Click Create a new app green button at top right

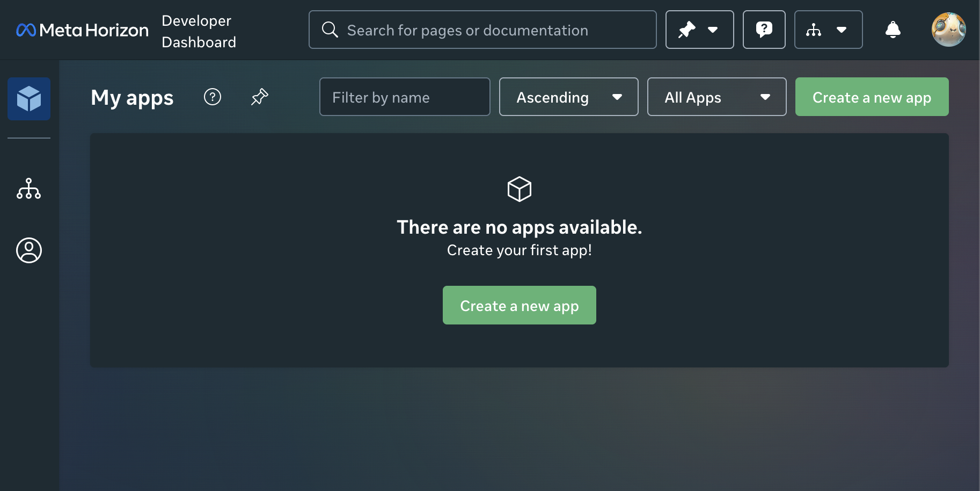click(x=872, y=97)
